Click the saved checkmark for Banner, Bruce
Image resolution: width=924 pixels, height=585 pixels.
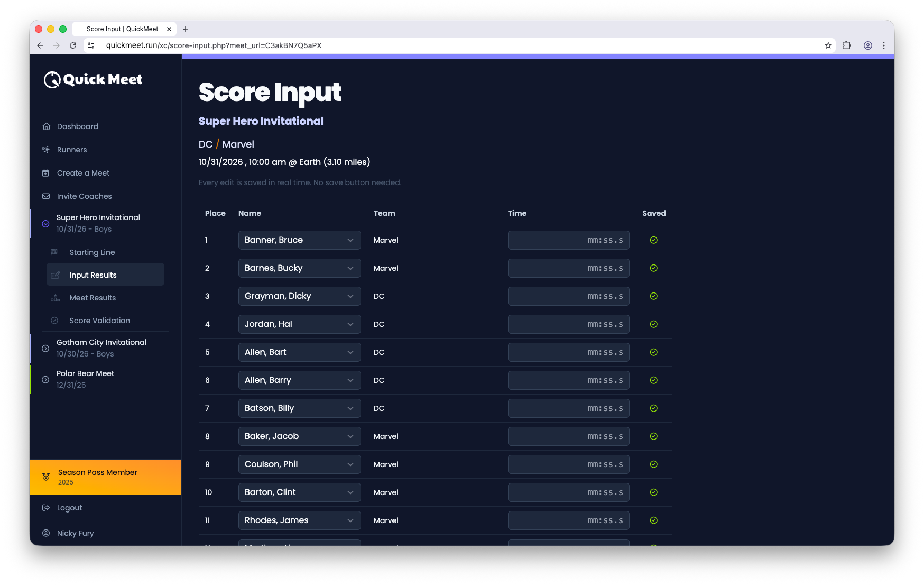coord(653,240)
